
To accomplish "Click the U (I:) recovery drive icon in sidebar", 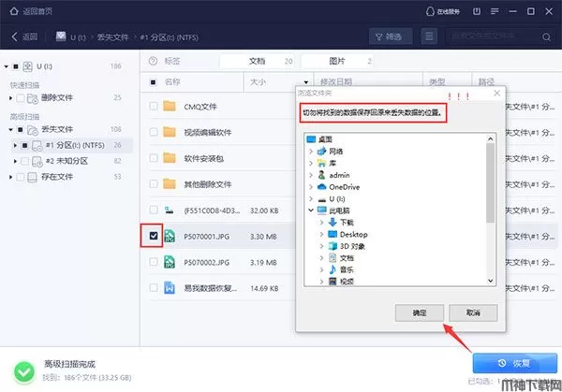I will (27, 66).
